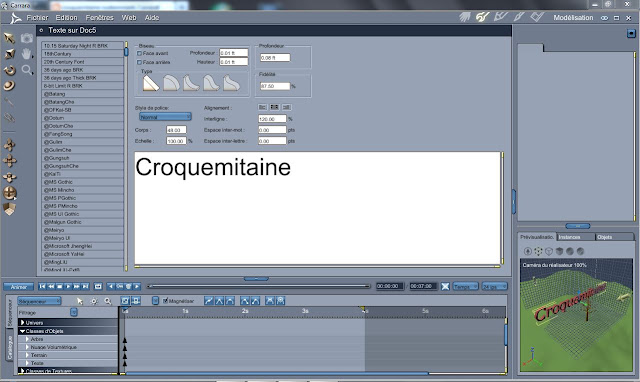The height and width of the screenshot is (382, 640).
Task: Open the Web menu
Action: point(129,18)
